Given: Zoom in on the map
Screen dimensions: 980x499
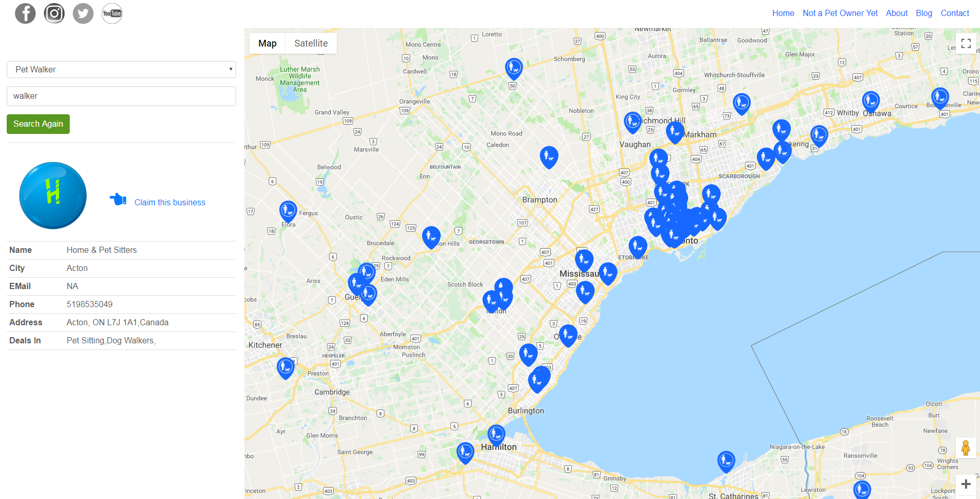Looking at the screenshot, I should [966, 485].
